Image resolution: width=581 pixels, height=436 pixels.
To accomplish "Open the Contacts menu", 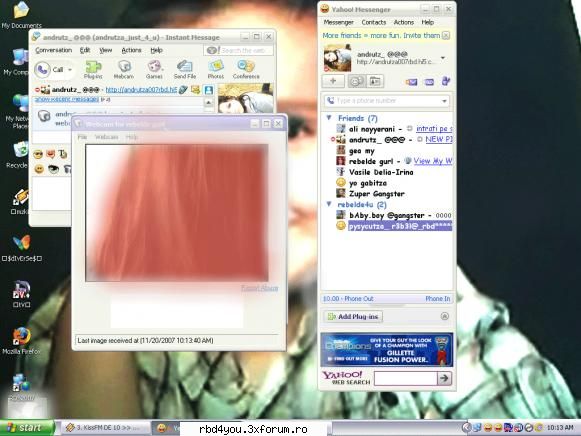I will tap(374, 22).
